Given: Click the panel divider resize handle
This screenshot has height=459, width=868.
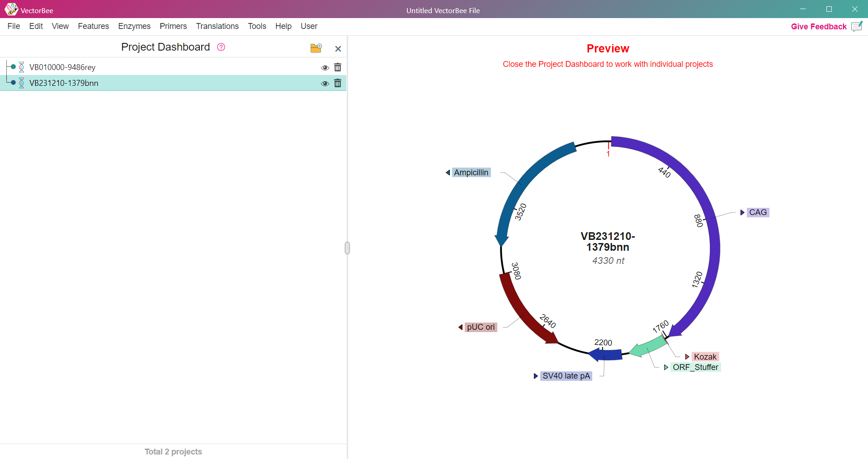Looking at the screenshot, I should [347, 248].
